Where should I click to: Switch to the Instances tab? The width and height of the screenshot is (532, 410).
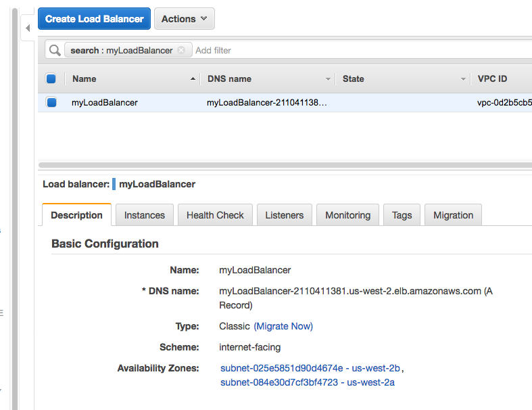point(145,215)
